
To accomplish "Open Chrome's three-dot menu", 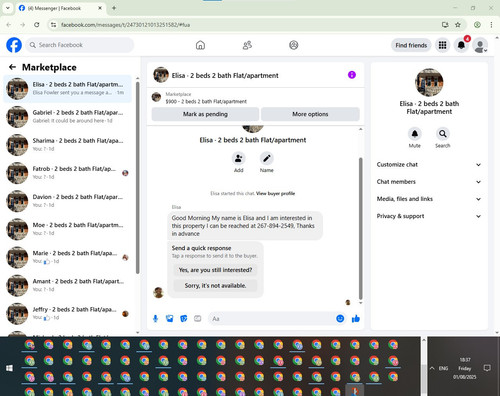I will (491, 25).
